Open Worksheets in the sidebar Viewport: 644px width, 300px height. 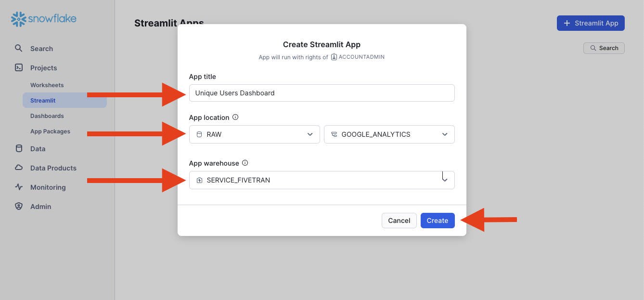click(x=47, y=85)
